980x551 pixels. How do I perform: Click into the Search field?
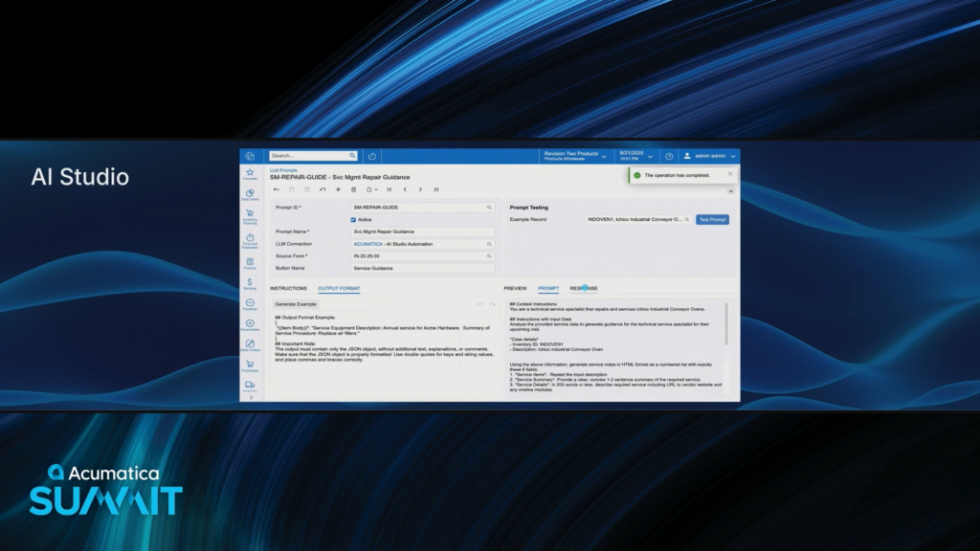click(x=308, y=156)
